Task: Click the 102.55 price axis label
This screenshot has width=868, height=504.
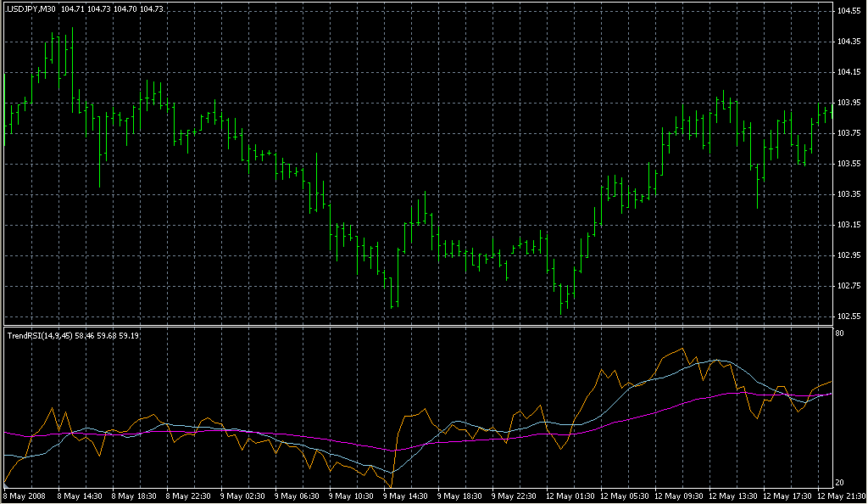Action: [849, 316]
